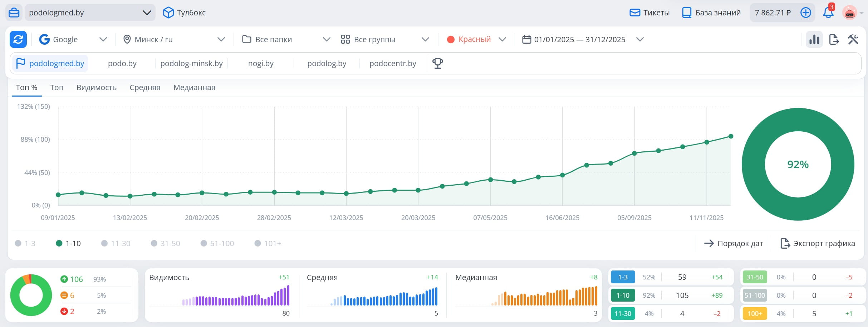
Task: Click the blue refresh positions icon
Action: 18,39
